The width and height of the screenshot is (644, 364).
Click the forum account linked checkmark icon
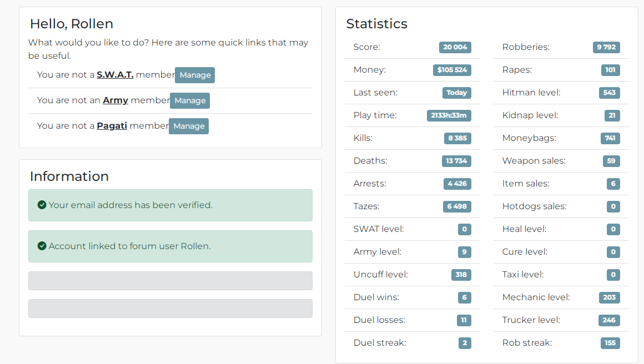pyautogui.click(x=42, y=246)
